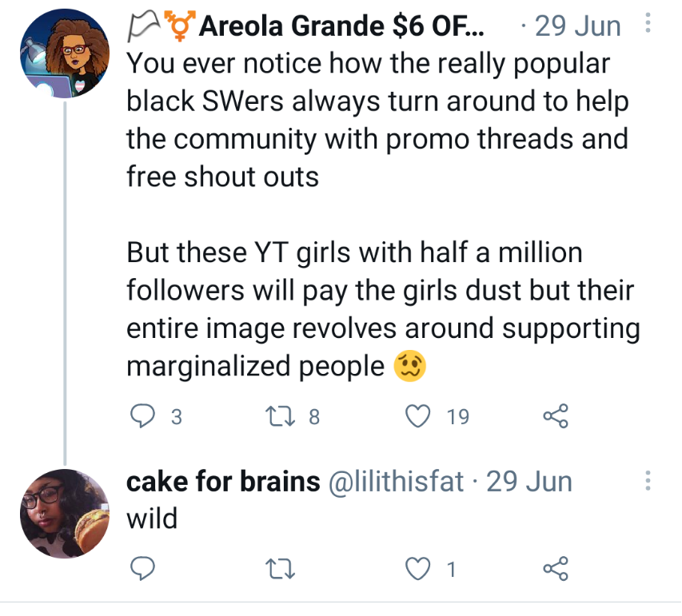682x616 pixels.
Task: Like the 'wild' reply
Action: click(x=419, y=569)
